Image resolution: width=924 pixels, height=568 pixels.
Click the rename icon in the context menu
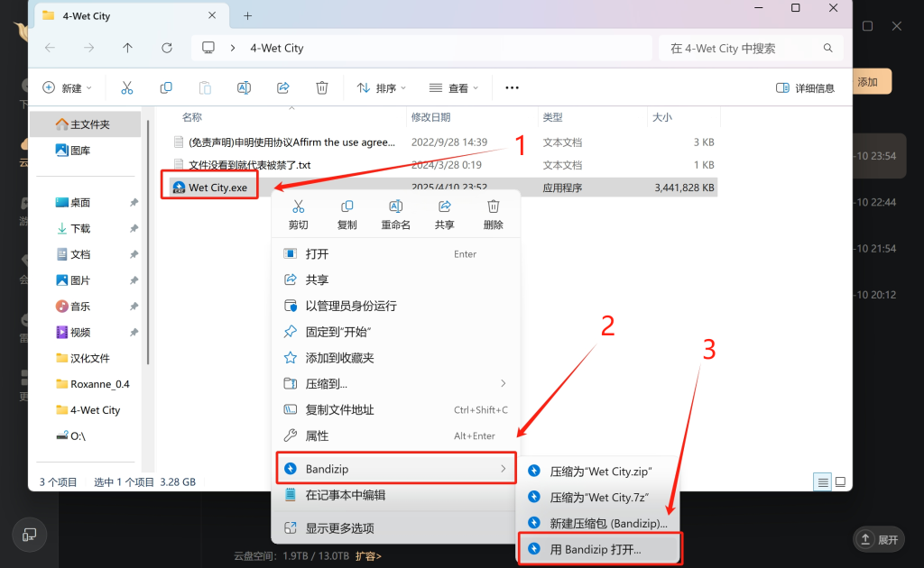click(x=395, y=207)
